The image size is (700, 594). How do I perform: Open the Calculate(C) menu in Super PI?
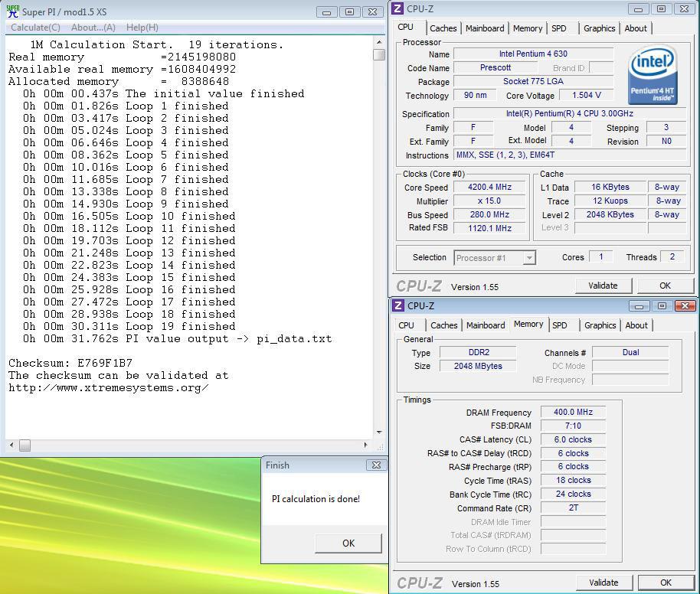point(35,28)
